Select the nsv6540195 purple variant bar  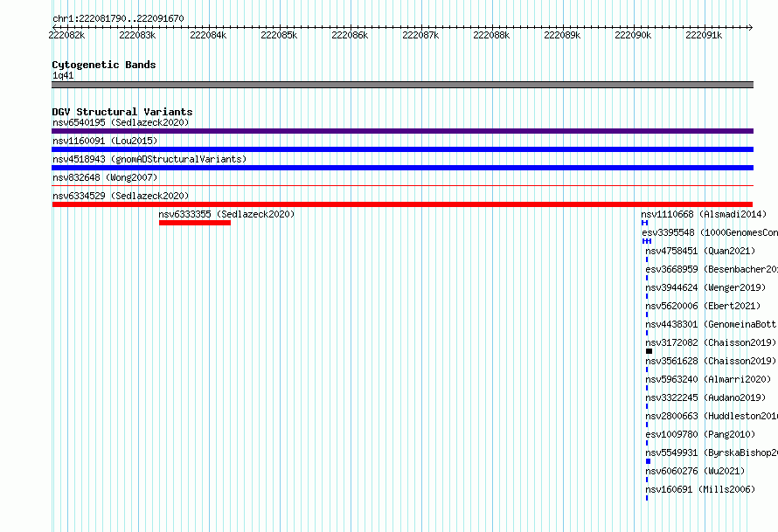click(x=402, y=131)
